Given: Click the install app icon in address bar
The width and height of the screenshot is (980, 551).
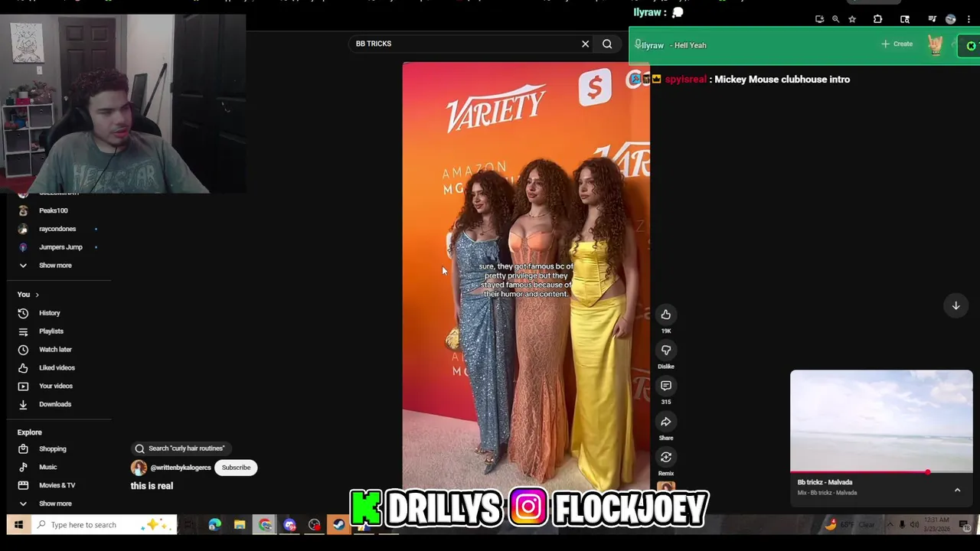Looking at the screenshot, I should point(819,19).
